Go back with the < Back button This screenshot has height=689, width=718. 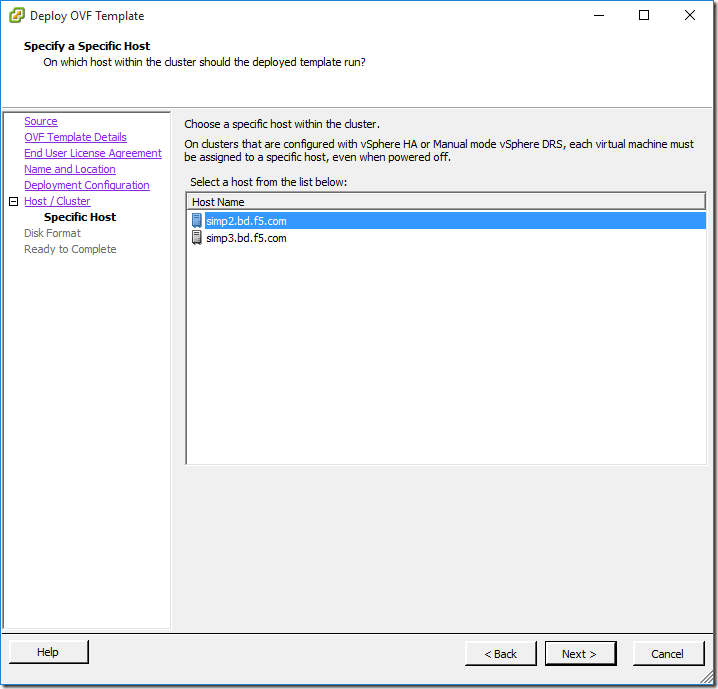500,654
